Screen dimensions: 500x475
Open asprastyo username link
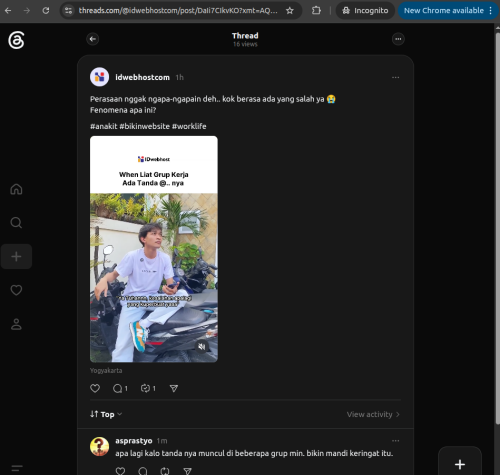134,441
